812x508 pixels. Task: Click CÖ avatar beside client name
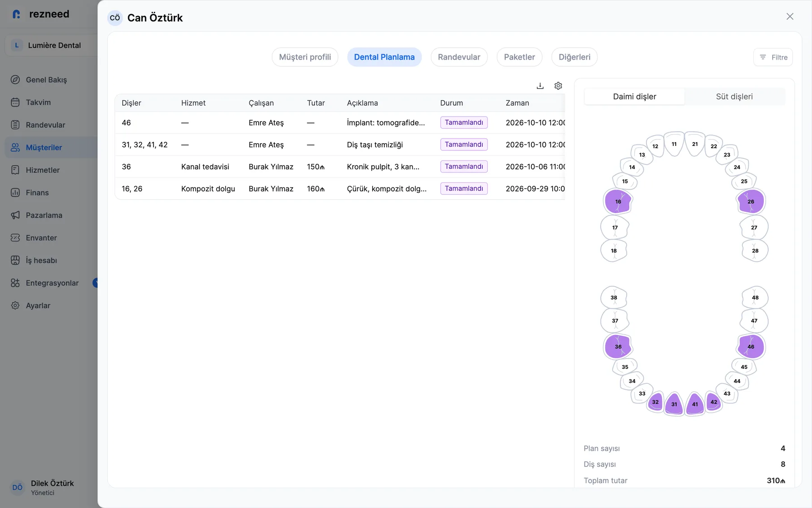(115, 18)
